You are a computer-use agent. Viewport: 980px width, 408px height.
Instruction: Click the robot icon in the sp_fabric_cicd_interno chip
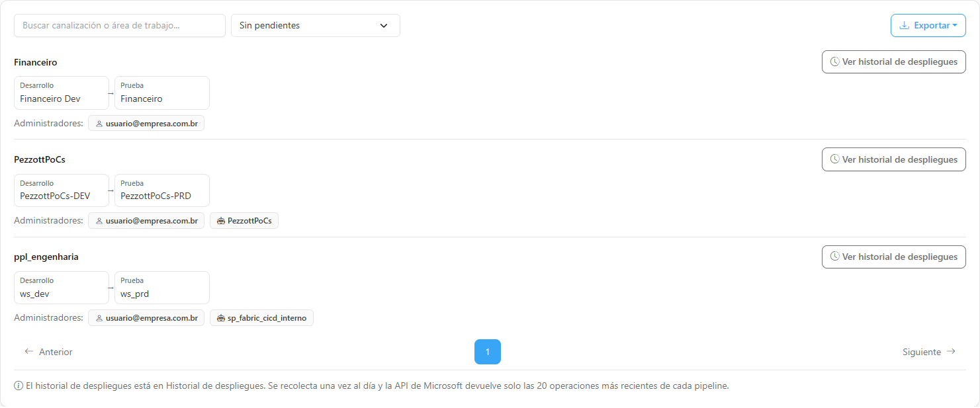pos(221,319)
